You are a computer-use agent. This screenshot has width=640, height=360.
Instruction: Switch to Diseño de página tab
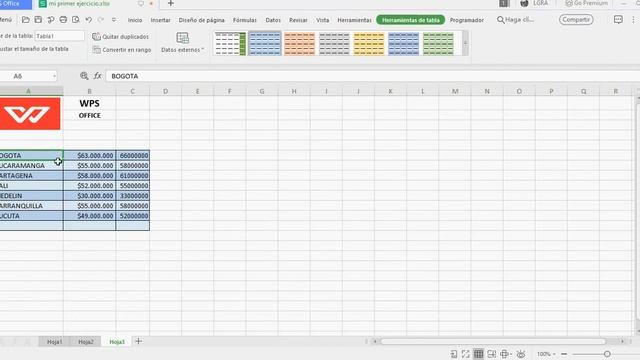(202, 20)
